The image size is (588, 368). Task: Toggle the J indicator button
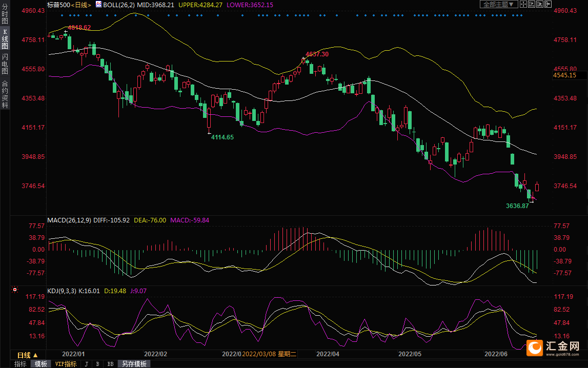tap(86, 364)
